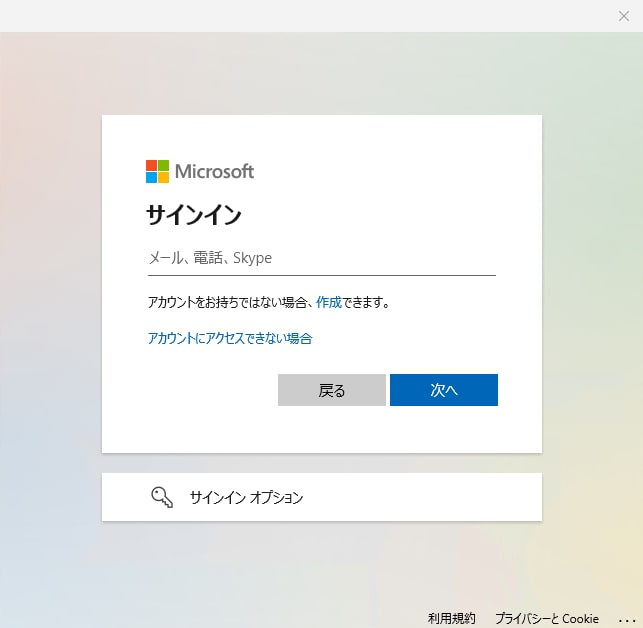The height and width of the screenshot is (628, 643).
Task: Open プライバシーと Cookie footer link
Action: [x=547, y=618]
